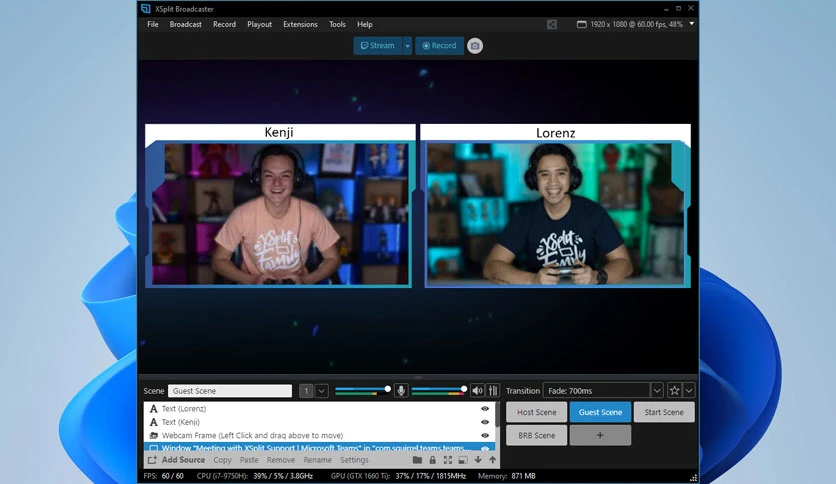
Task: Select the Webcam Frame source row
Action: pos(319,435)
